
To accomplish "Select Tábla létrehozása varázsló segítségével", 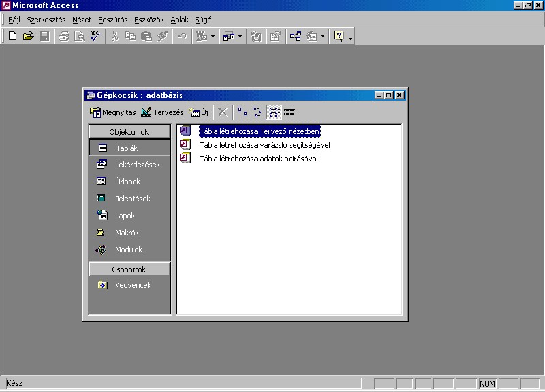I will (x=264, y=145).
